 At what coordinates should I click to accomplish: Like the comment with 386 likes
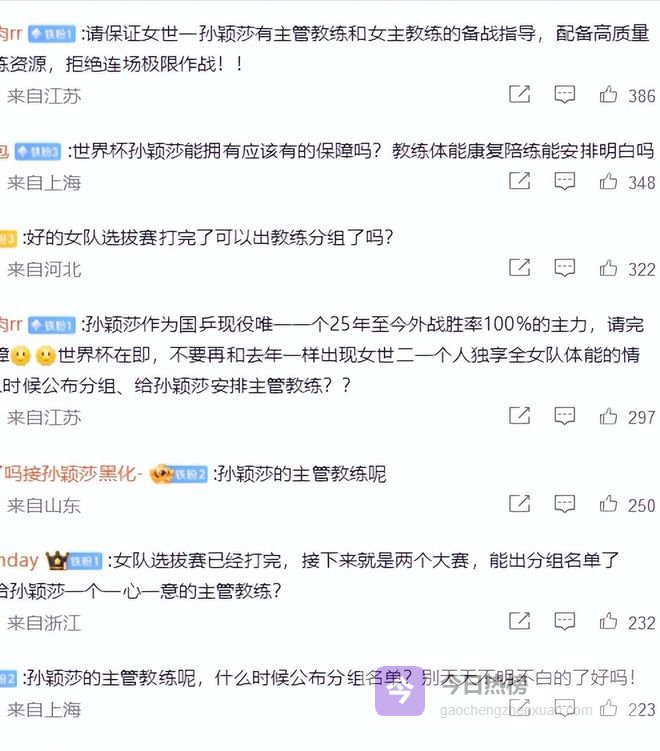pos(608,94)
